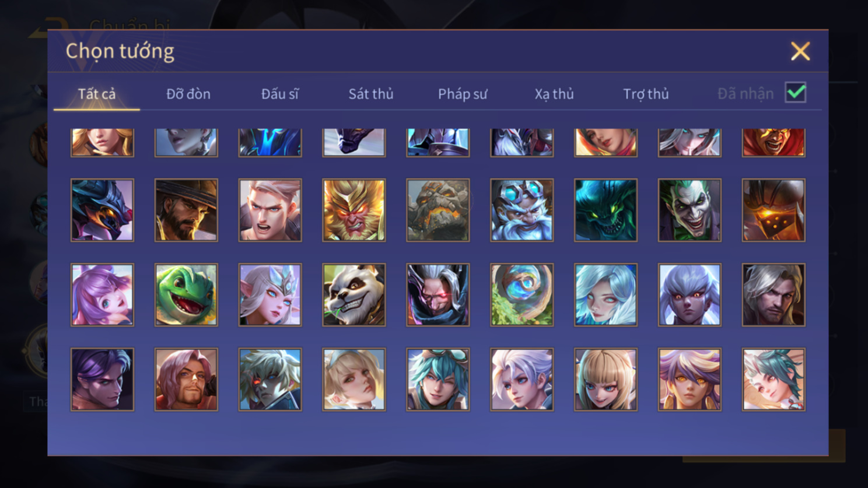Close the Chọn tướng dialog
The width and height of the screenshot is (868, 488).
[x=800, y=51]
